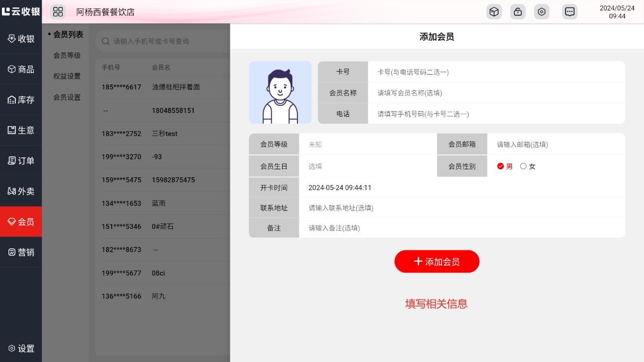Screen dimensions: 644x362
Task: Open 库存 inventory section in sidebar
Action: click(21, 100)
